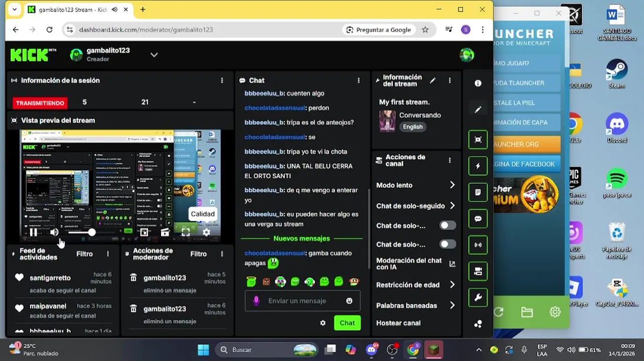
Task: Open three-dot menu of Acciones de canal
Action: coord(450,160)
